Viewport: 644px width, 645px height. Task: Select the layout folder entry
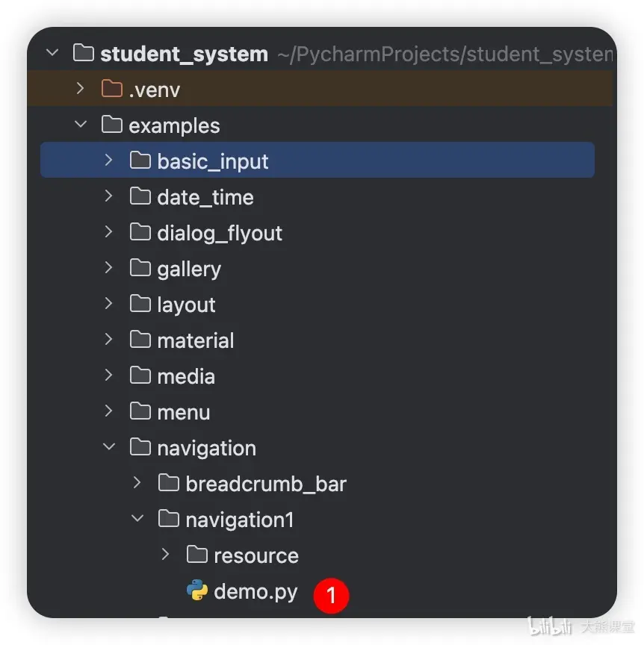pyautogui.click(x=317, y=304)
